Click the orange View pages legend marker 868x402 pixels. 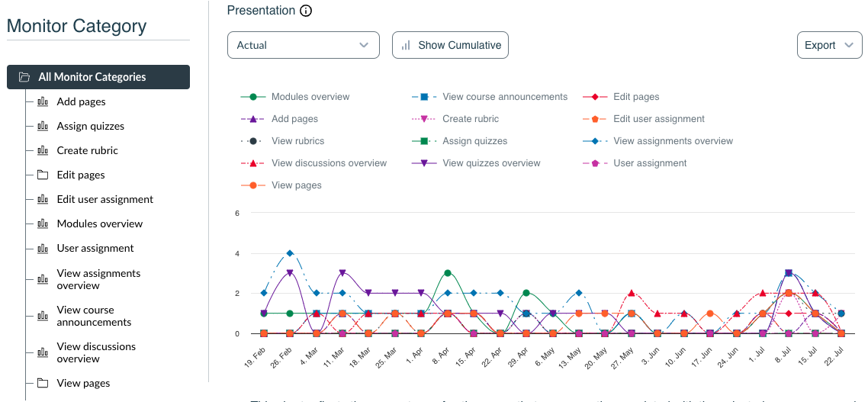253,185
